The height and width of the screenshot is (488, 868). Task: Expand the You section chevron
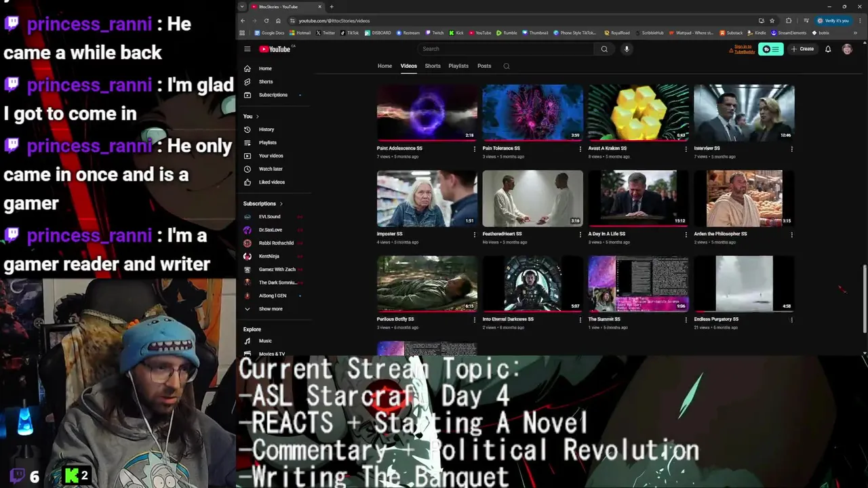[258, 117]
